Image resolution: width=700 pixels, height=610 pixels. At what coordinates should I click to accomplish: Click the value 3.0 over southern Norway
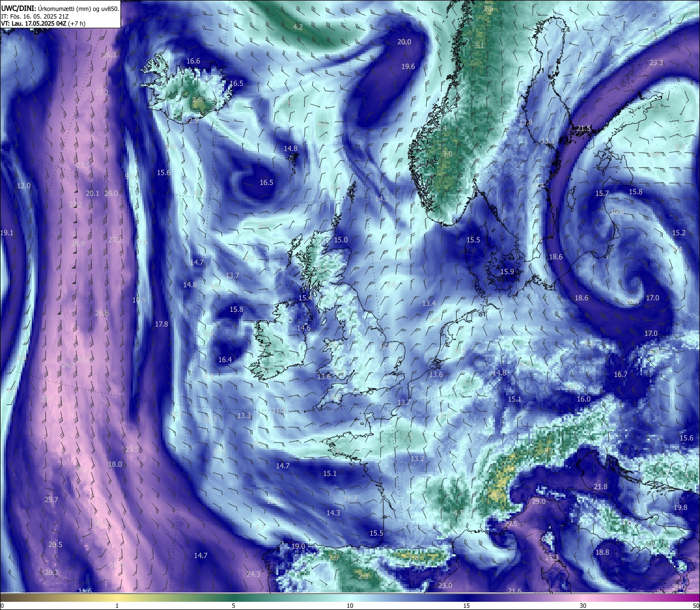[447, 154]
